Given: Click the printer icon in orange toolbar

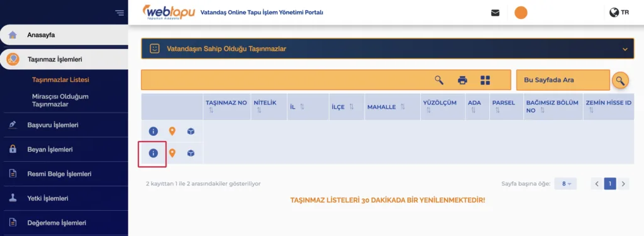Looking at the screenshot, I should [x=462, y=80].
